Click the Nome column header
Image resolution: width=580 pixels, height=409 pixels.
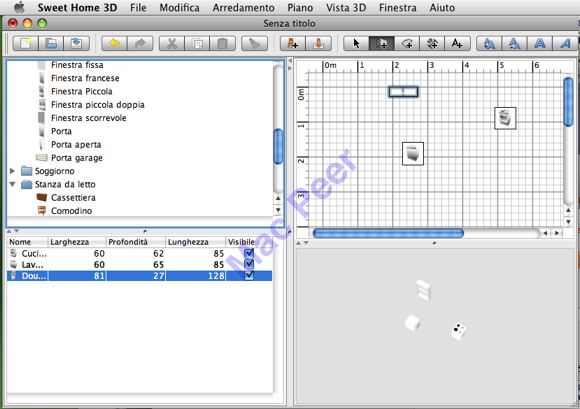click(x=27, y=242)
